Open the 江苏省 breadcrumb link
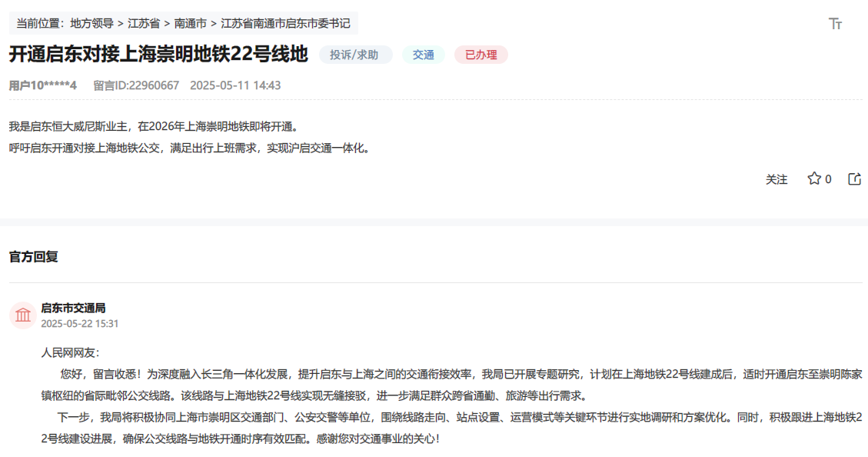868x457 pixels. 143,23
